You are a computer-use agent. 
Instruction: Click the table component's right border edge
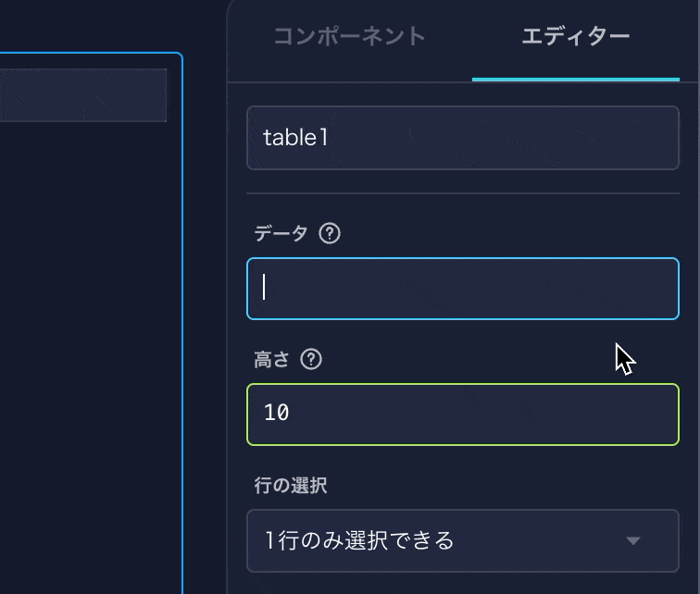tap(182, 324)
